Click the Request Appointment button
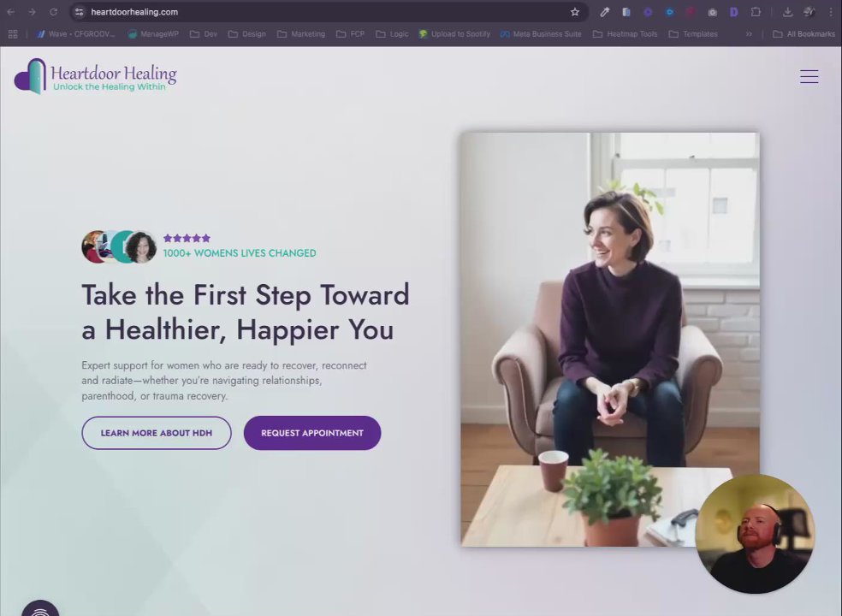The width and height of the screenshot is (842, 616). pos(312,433)
